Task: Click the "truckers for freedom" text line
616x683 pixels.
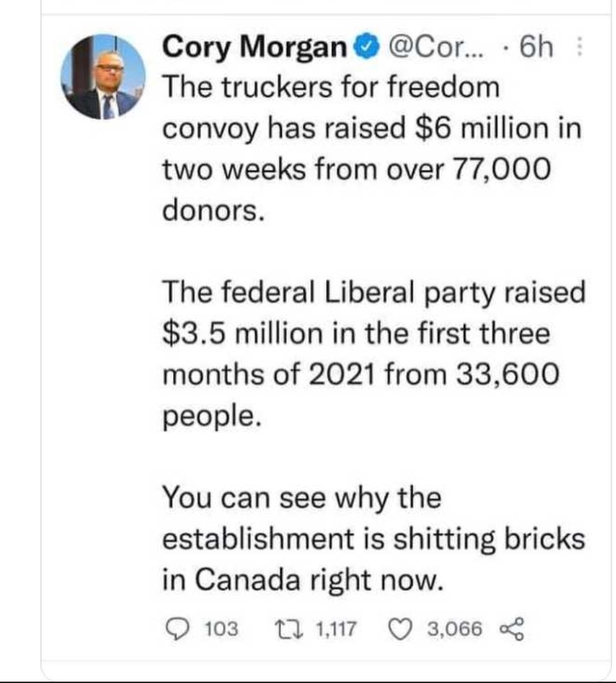Action: coord(330,88)
